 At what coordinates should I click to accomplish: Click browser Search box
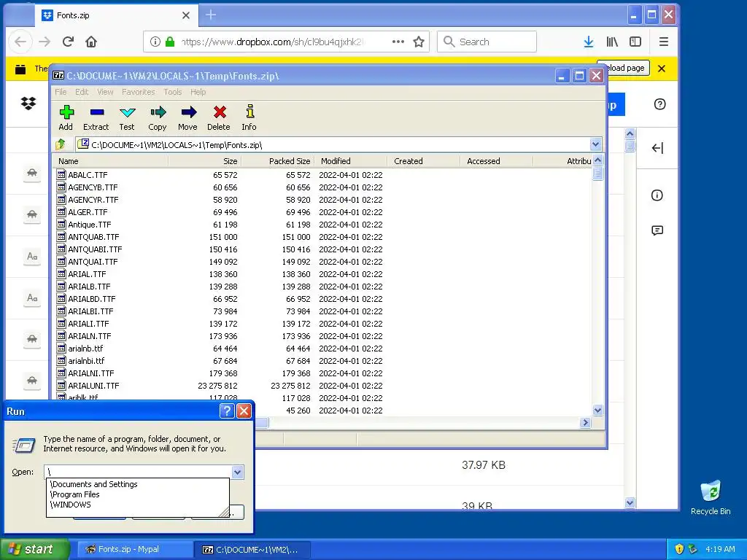click(x=487, y=42)
